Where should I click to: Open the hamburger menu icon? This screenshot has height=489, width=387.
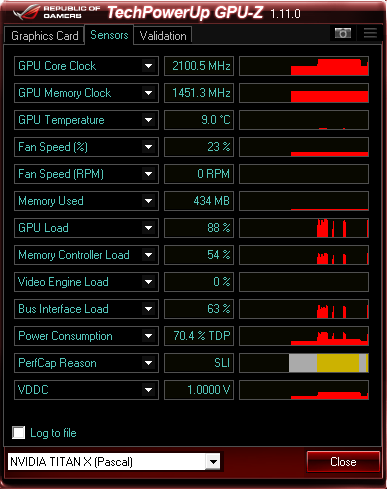click(x=370, y=33)
